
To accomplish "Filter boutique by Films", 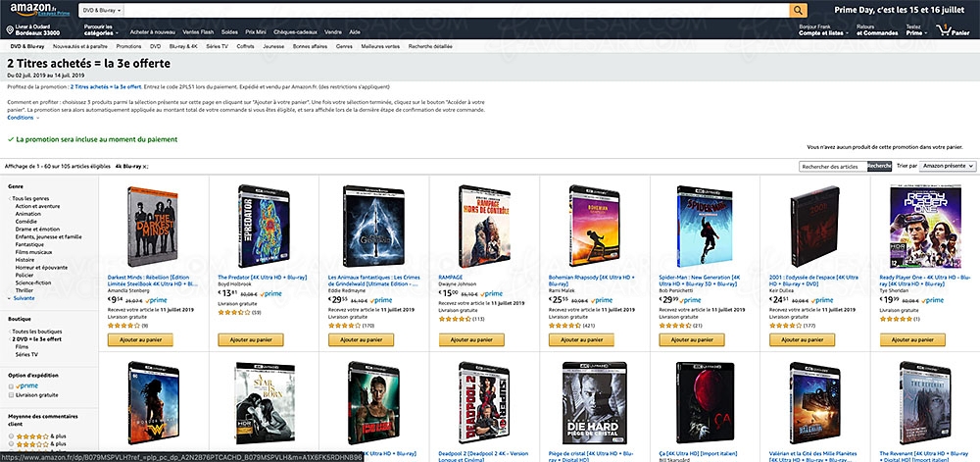I will 22,346.
